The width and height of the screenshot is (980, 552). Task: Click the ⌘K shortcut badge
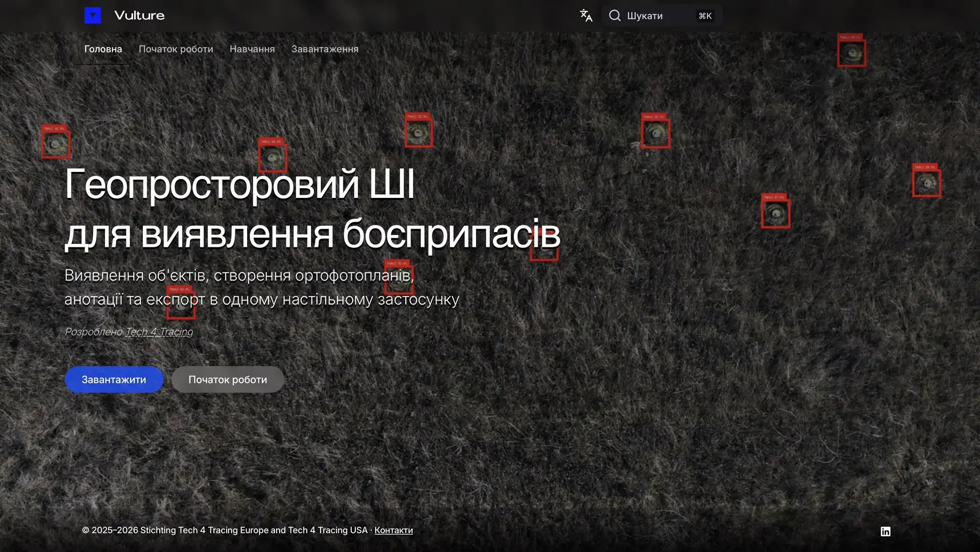pos(705,16)
